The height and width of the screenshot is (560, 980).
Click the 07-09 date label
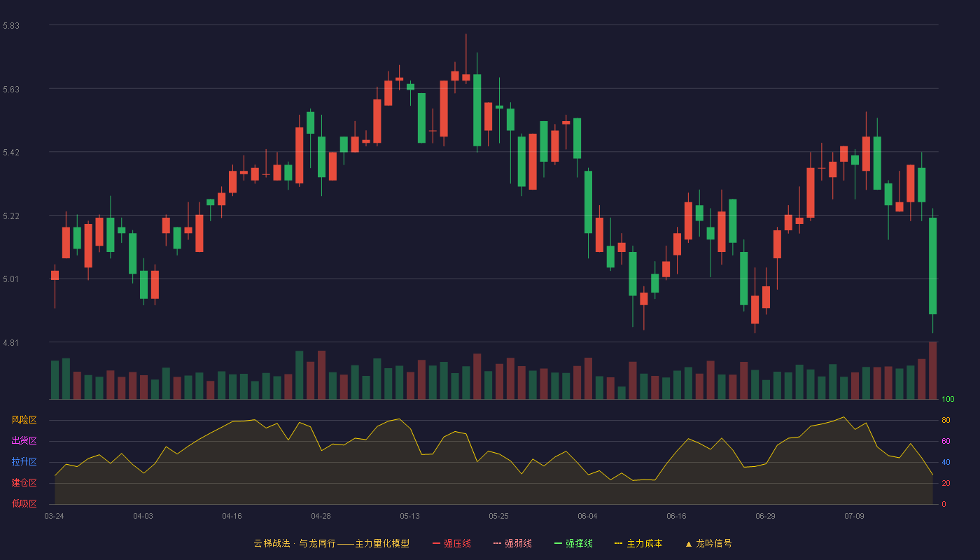[x=854, y=516]
